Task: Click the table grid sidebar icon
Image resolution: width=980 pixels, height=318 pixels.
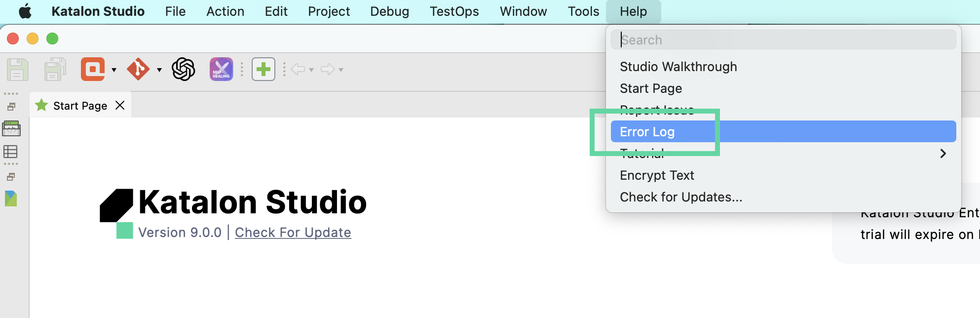Action: (10, 152)
